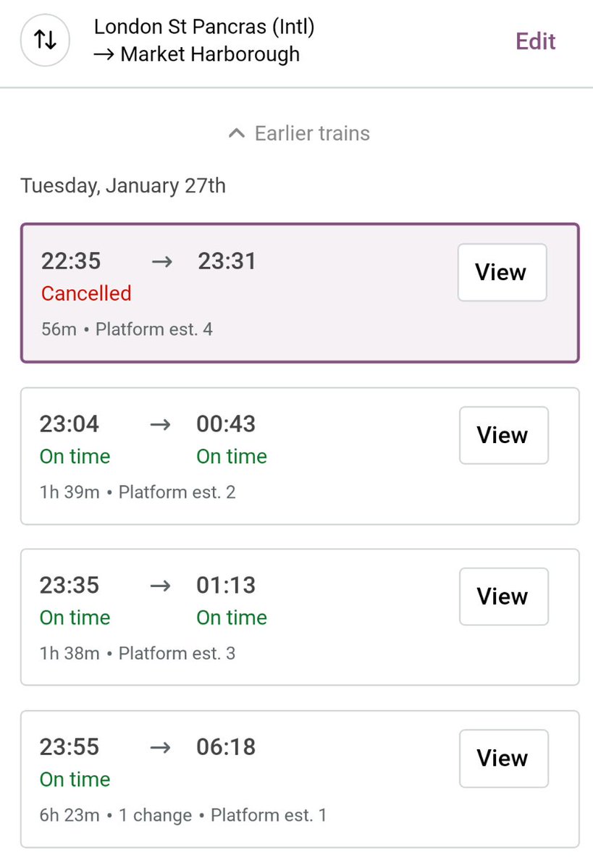Select the 22:35 to 23:31 journey card
This screenshot has width=593, height=868.
[x=300, y=293]
